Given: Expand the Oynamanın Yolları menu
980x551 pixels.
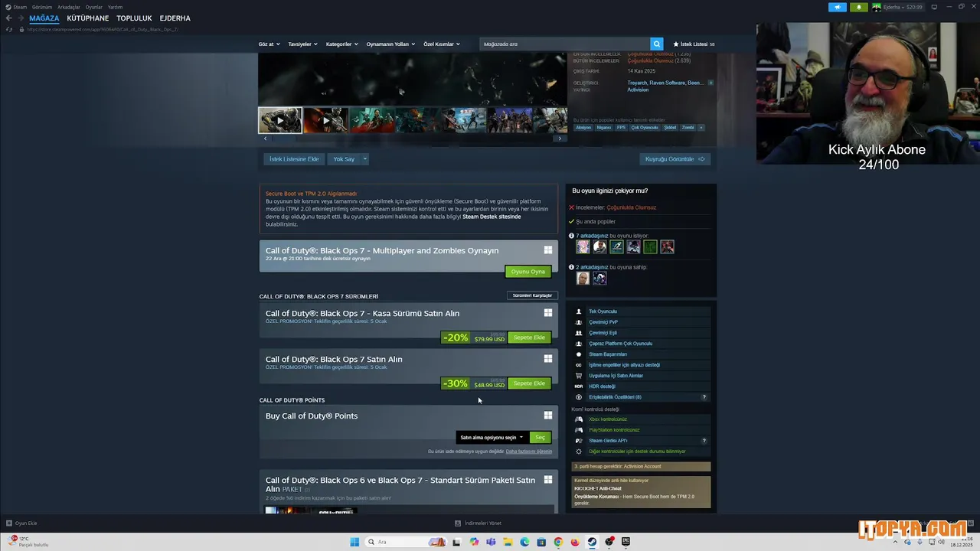Looking at the screenshot, I should coord(390,44).
